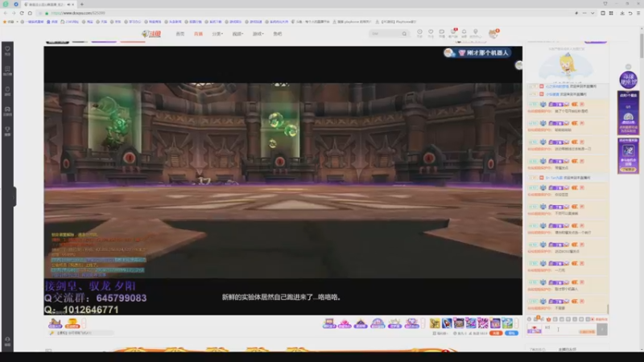Click the rightmost gift thumbnail in gift bar

[x=507, y=323]
